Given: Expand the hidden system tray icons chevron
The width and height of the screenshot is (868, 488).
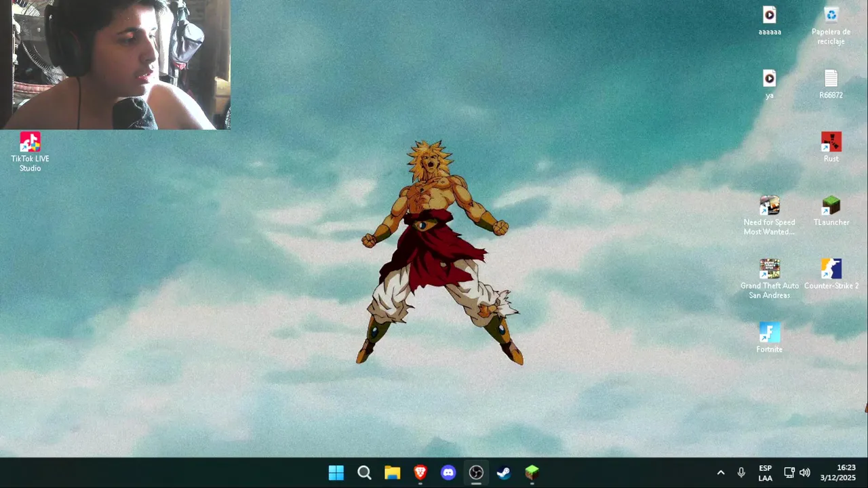Looking at the screenshot, I should coord(721,472).
